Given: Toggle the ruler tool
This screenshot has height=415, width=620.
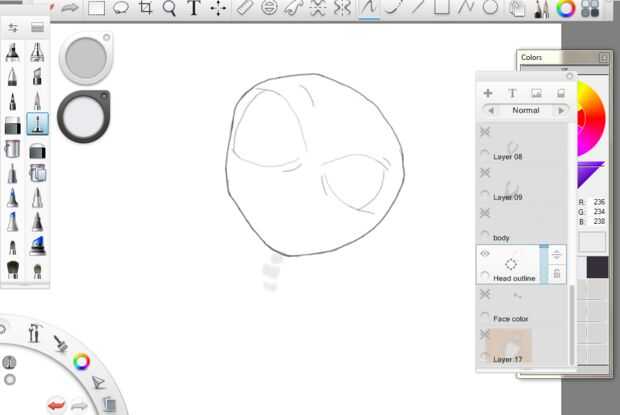Looking at the screenshot, I should 244,8.
